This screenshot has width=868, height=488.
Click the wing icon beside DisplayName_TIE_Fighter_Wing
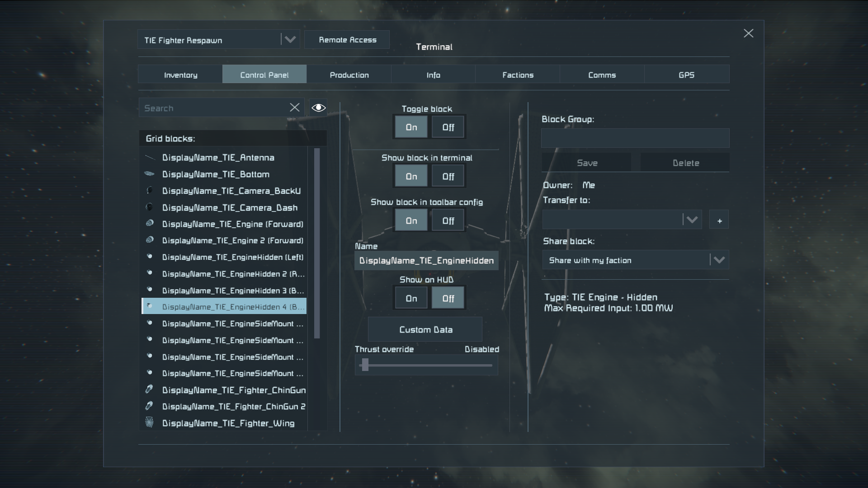coord(150,422)
